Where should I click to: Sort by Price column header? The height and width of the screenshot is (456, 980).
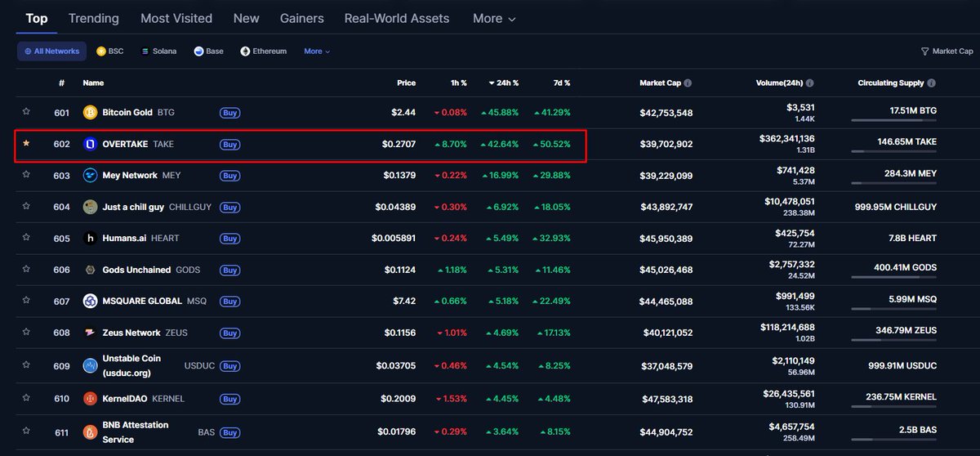(406, 83)
